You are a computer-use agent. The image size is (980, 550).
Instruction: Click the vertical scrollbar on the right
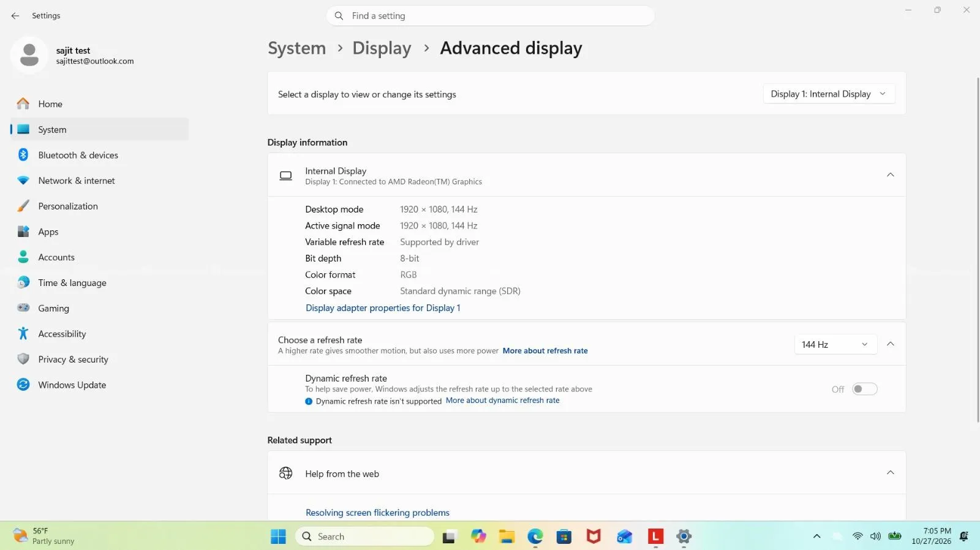(977, 250)
